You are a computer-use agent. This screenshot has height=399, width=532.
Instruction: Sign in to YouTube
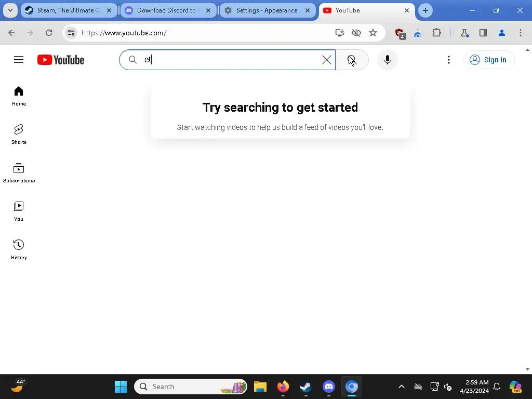(x=489, y=60)
